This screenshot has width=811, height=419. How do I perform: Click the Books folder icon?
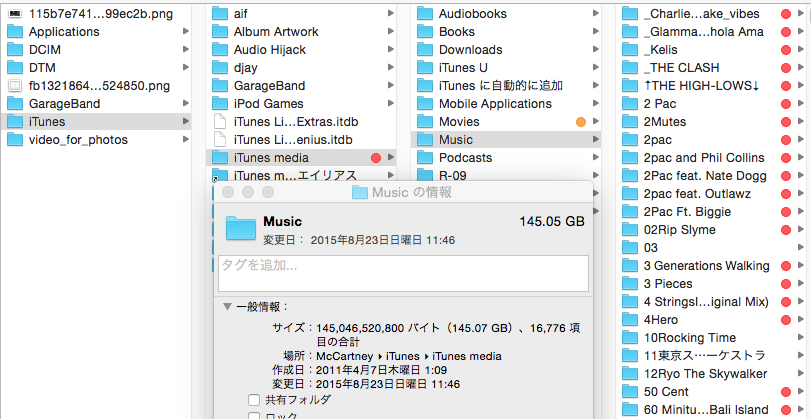coord(425,32)
